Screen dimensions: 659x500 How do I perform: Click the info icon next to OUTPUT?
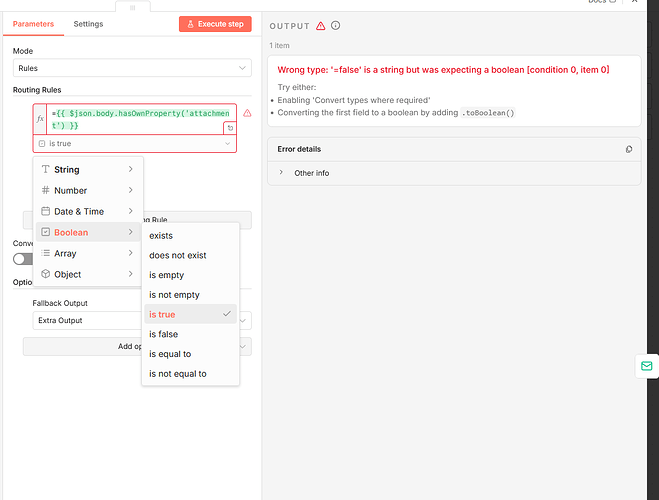[x=336, y=25]
